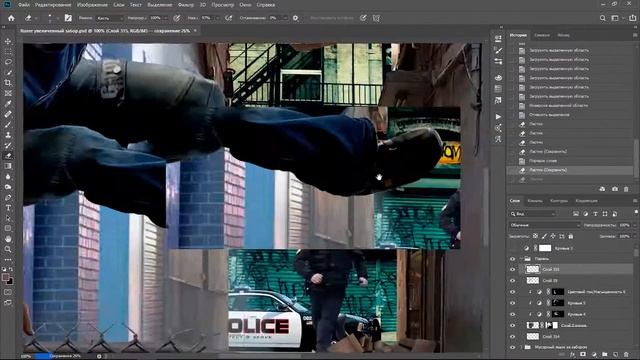640x360 pixels.
Task: Delete current history state trash icon
Action: [x=626, y=189]
